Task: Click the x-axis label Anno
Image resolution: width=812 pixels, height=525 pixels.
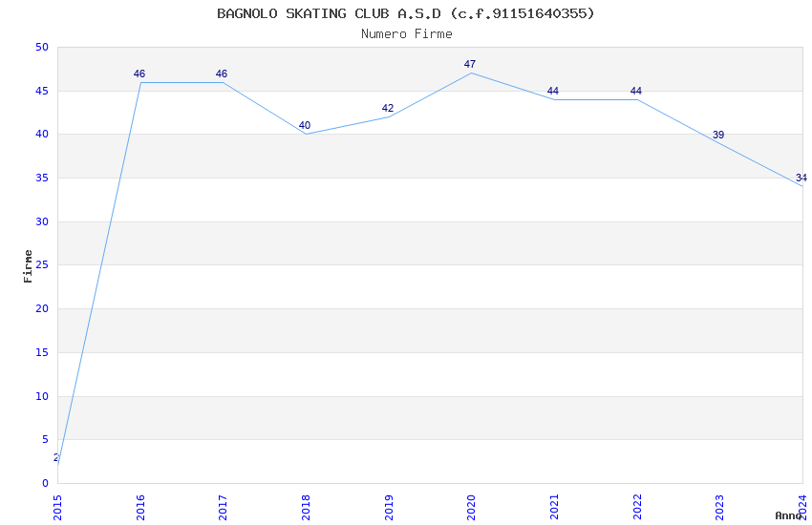Action: point(789,515)
